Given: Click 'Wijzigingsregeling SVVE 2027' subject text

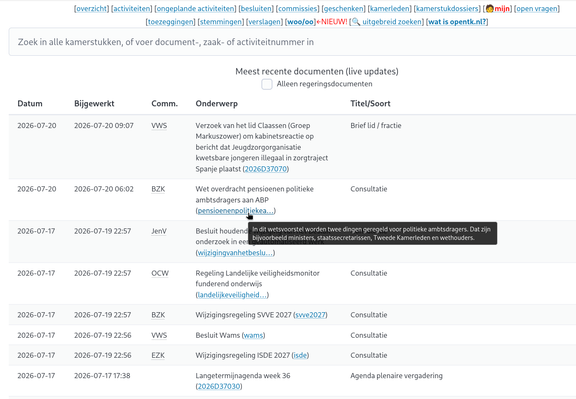Looking at the screenshot, I should click(243, 315).
